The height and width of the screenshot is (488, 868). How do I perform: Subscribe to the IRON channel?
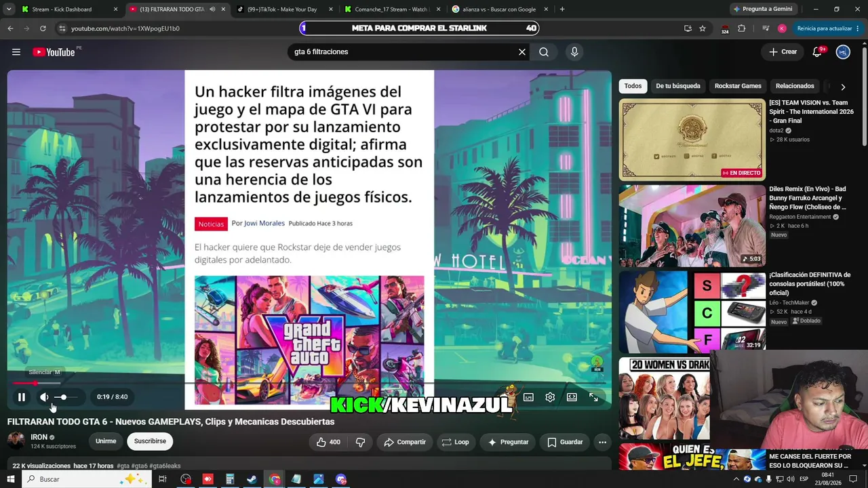150,441
